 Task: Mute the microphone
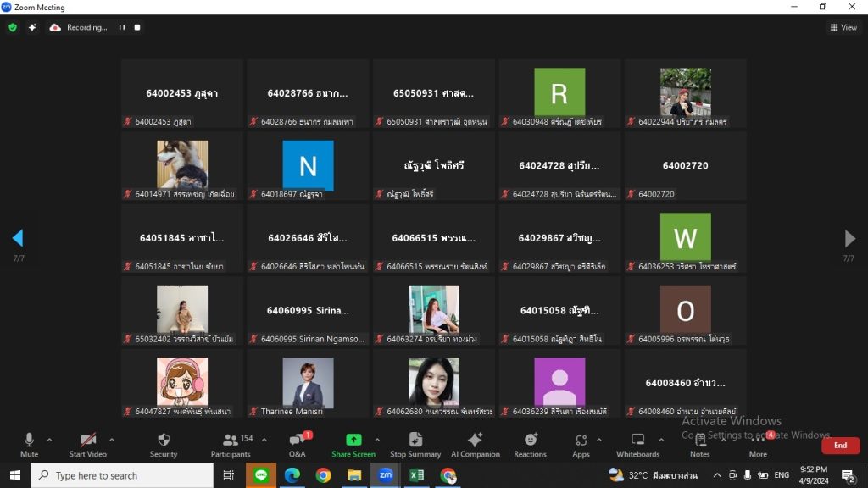click(x=29, y=445)
